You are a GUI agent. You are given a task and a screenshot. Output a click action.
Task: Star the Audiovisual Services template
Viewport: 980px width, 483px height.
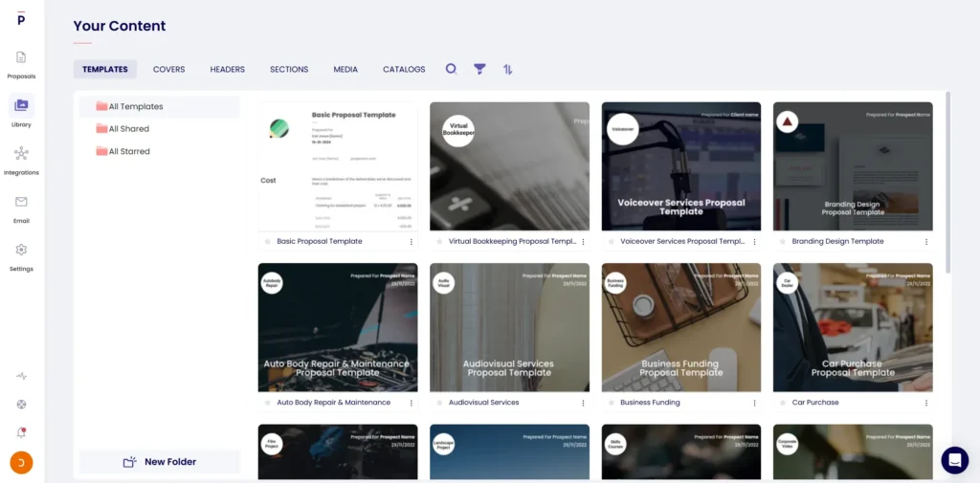pos(439,403)
